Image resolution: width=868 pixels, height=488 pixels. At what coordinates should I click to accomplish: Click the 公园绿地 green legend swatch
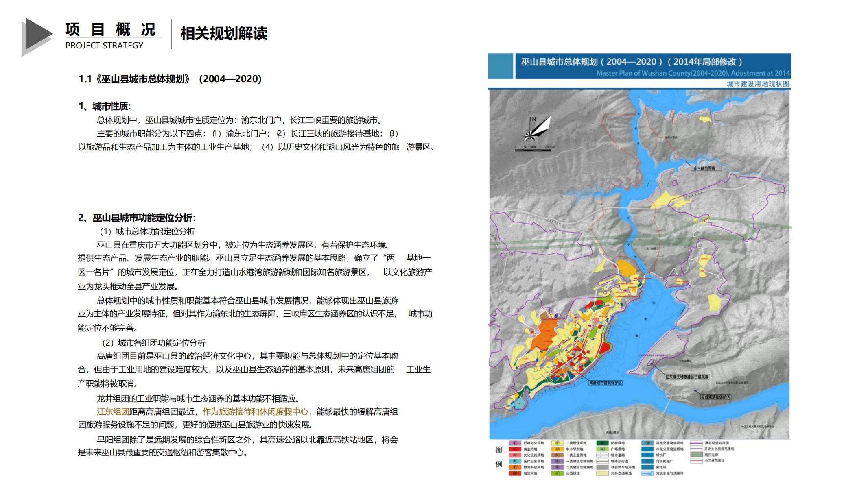point(558,473)
